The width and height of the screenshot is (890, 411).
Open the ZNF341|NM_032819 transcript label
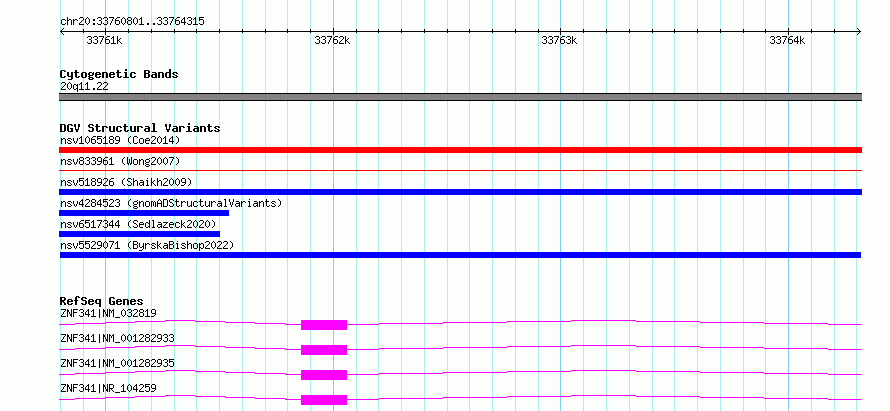click(108, 313)
